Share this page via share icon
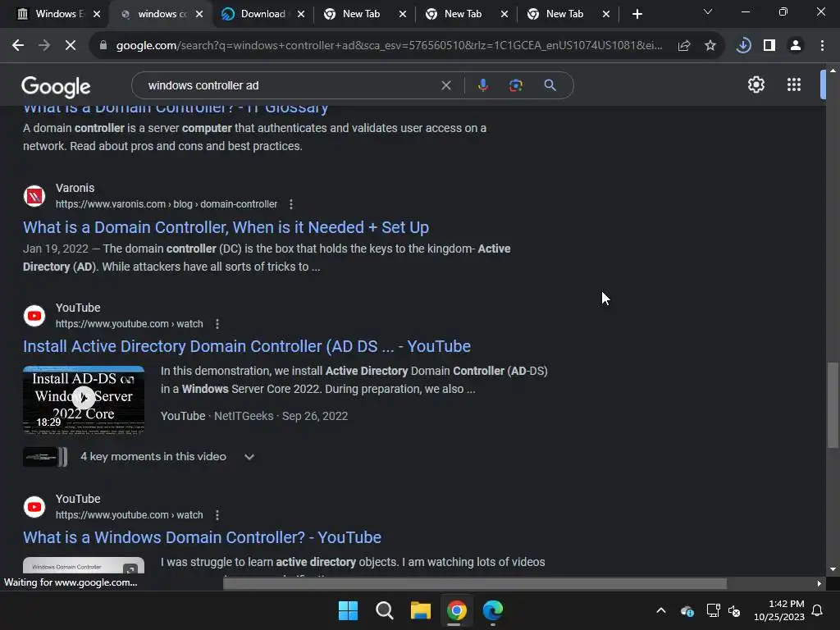Viewport: 840px width, 630px height. [x=684, y=46]
